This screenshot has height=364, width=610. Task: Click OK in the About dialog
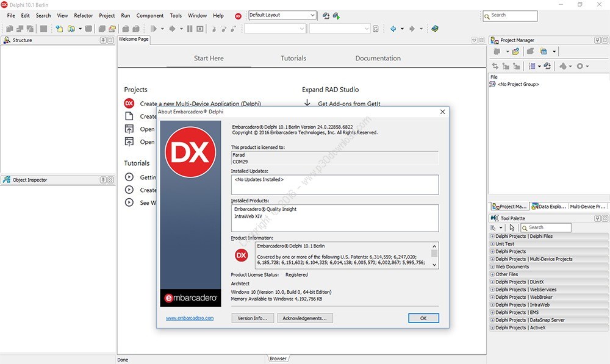pyautogui.click(x=423, y=318)
